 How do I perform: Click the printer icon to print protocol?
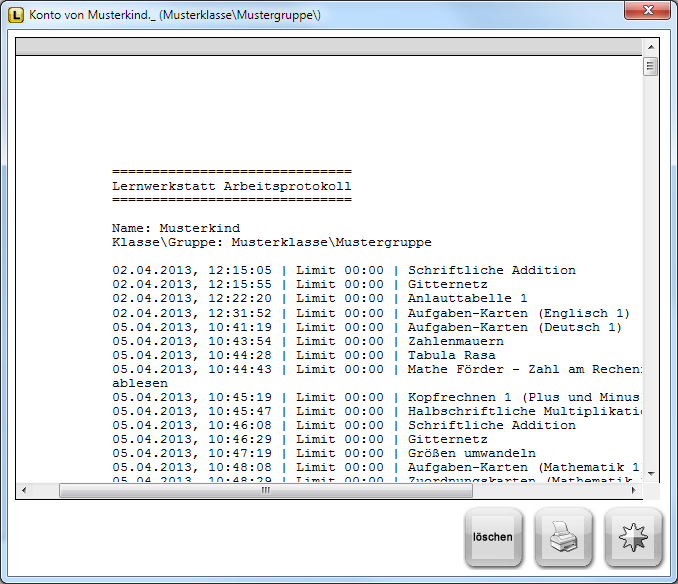tap(563, 537)
